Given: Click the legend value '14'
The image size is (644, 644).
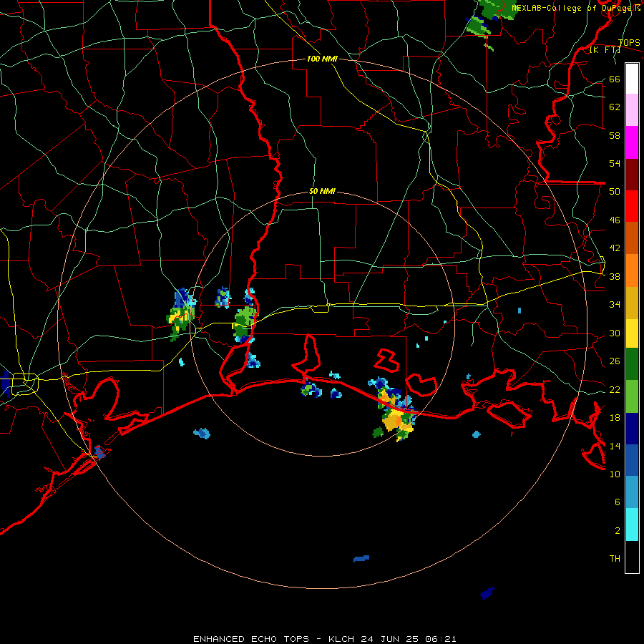Looking at the screenshot, I should point(615,446).
